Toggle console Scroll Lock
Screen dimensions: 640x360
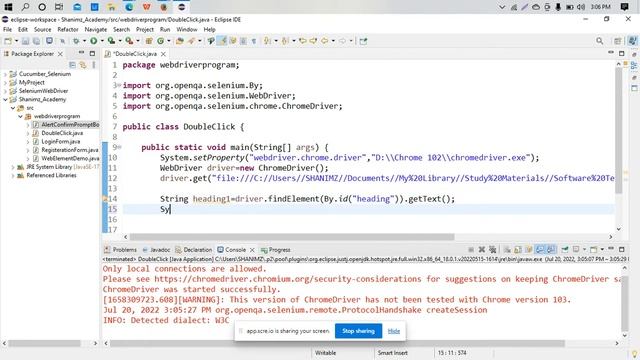518,249
